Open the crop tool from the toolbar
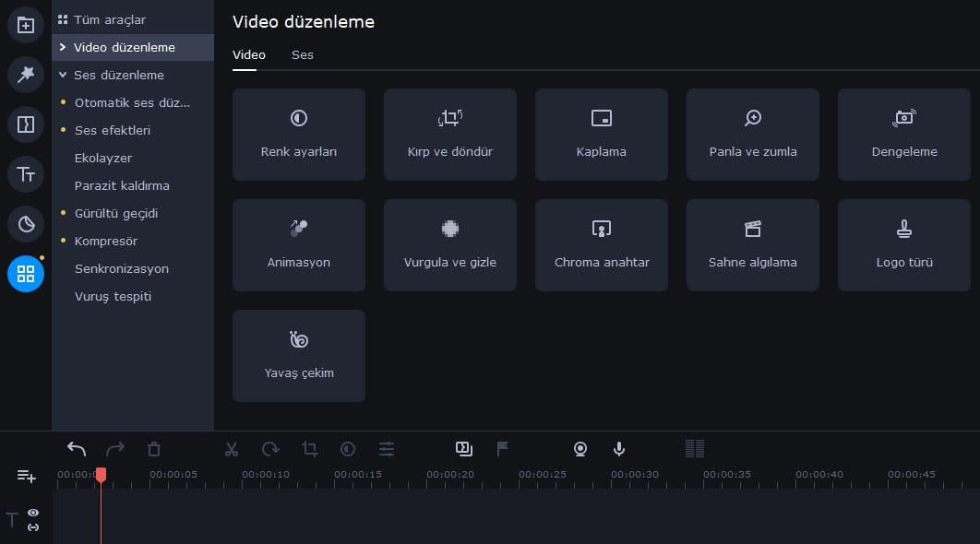This screenshot has height=544, width=980. pyautogui.click(x=309, y=449)
